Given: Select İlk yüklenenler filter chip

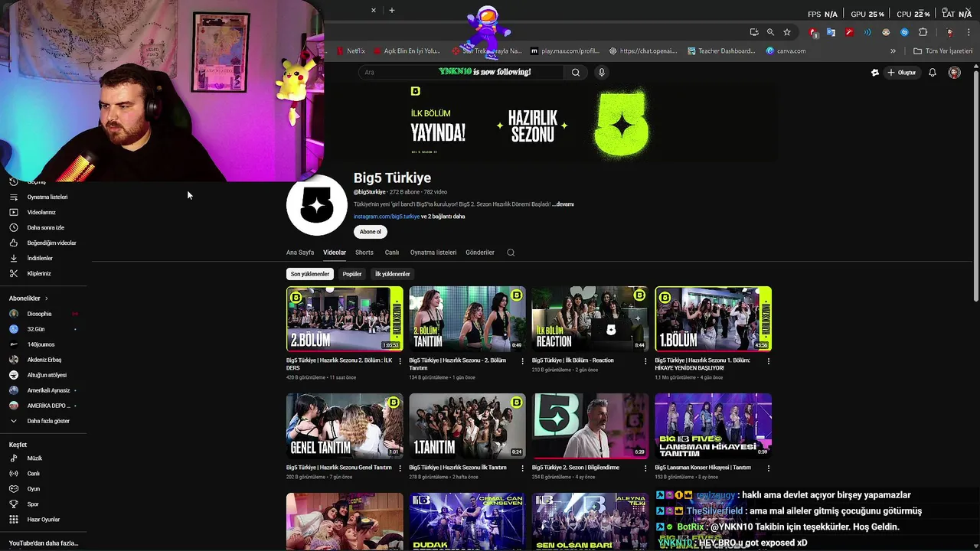Looking at the screenshot, I should (x=392, y=274).
